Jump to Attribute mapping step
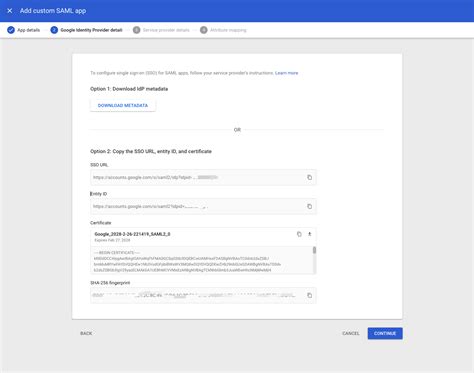 223,30
